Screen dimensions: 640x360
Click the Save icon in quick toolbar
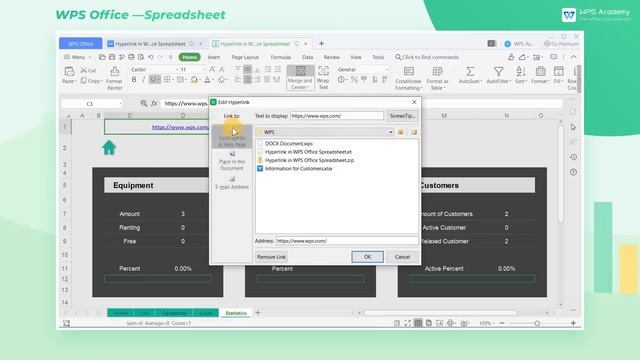(x=112, y=57)
